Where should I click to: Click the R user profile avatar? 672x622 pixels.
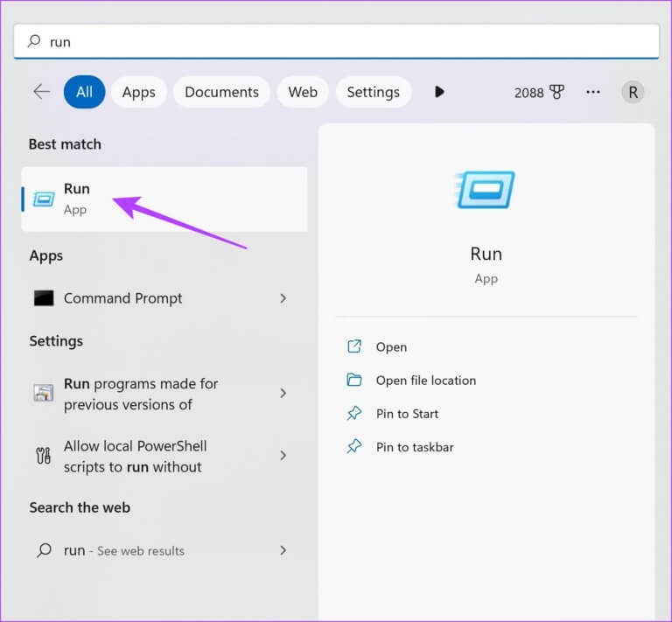(633, 92)
